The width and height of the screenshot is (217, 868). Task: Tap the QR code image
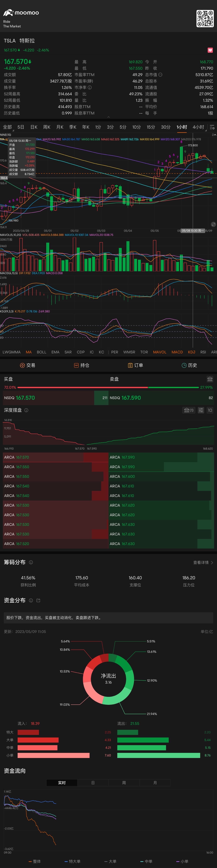205,18
